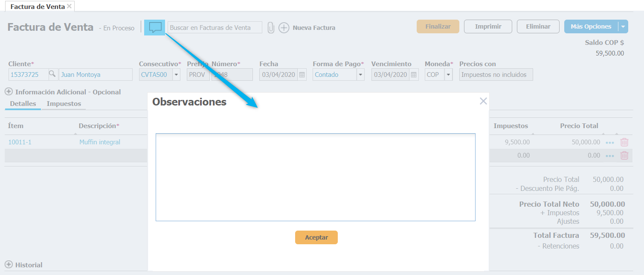Image resolution: width=644 pixels, height=275 pixels.
Task: Open the Forma de Pago dropdown
Action: pyautogui.click(x=360, y=75)
